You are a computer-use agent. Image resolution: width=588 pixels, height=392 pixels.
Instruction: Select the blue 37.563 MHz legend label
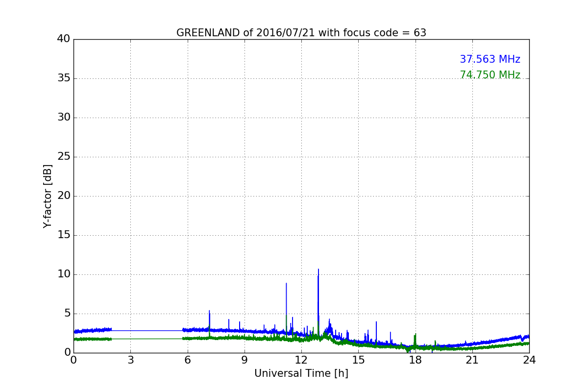[x=490, y=59]
